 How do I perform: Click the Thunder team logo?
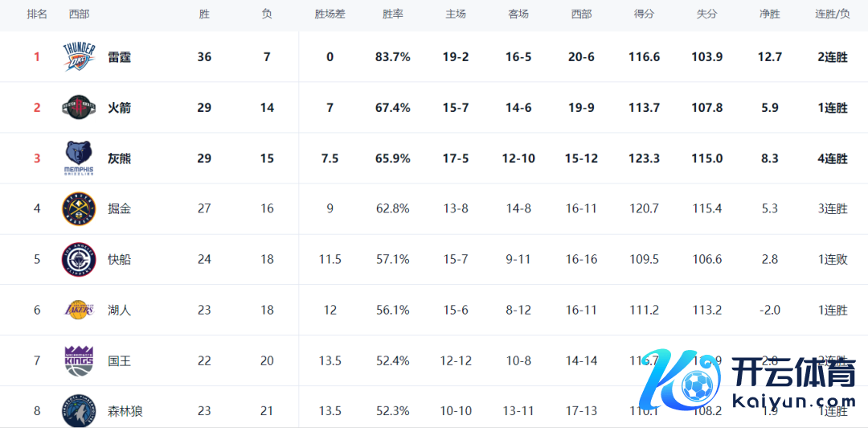[x=79, y=56]
